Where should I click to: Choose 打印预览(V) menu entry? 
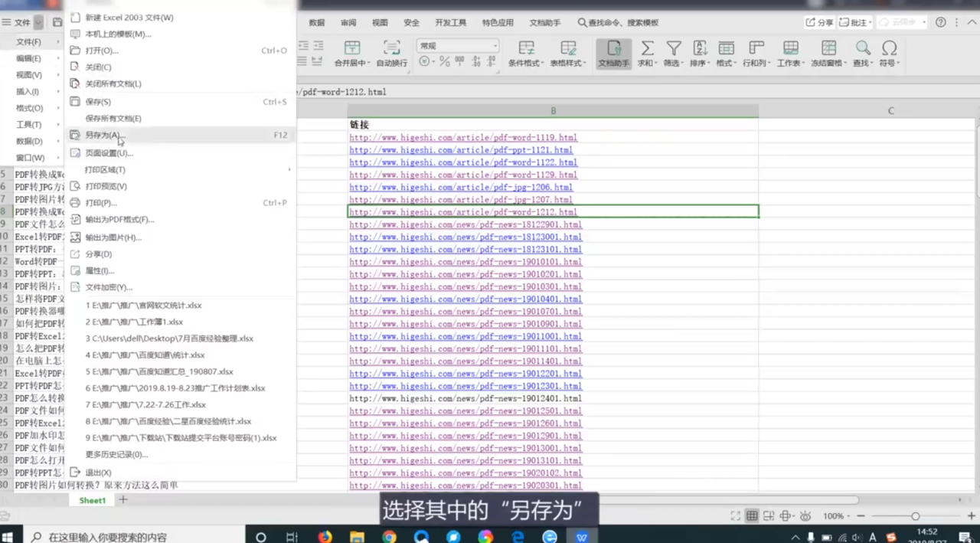180,186
